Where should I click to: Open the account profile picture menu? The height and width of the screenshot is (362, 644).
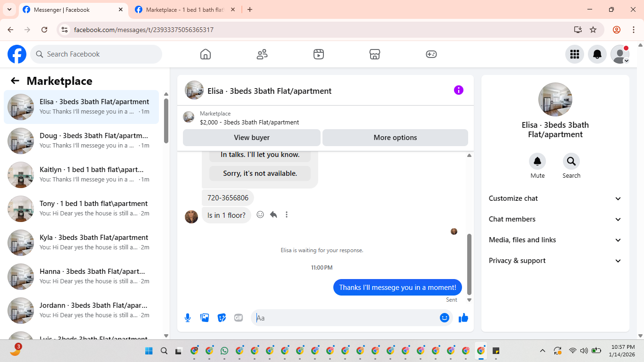click(x=620, y=54)
